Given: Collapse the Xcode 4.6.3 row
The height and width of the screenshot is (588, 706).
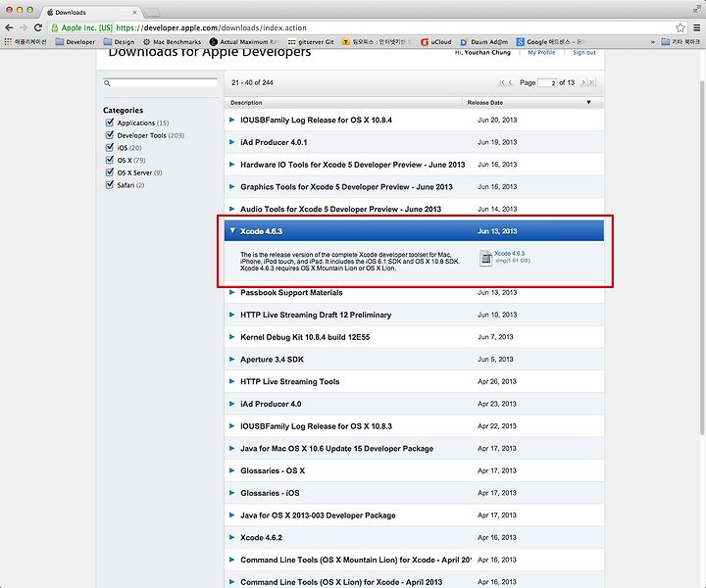Looking at the screenshot, I should (232, 230).
